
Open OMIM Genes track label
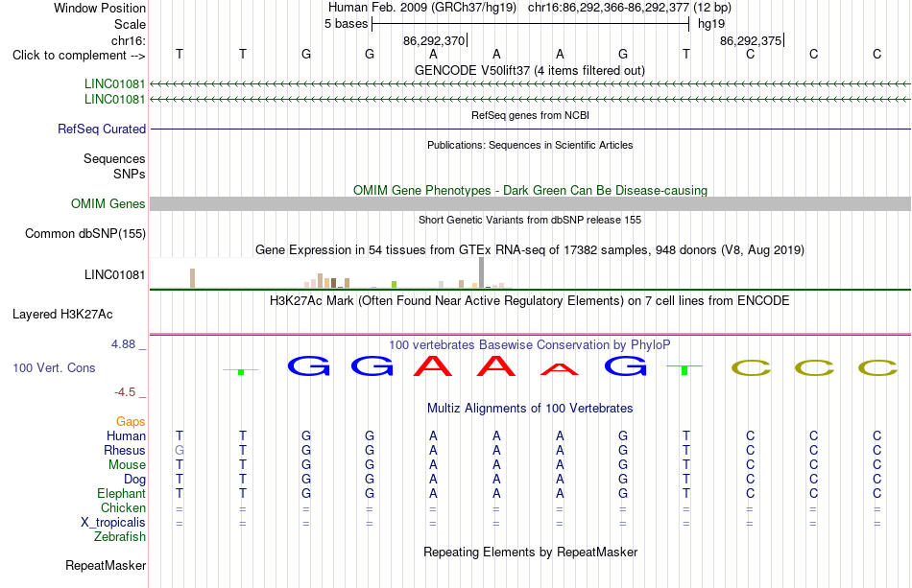tap(108, 204)
